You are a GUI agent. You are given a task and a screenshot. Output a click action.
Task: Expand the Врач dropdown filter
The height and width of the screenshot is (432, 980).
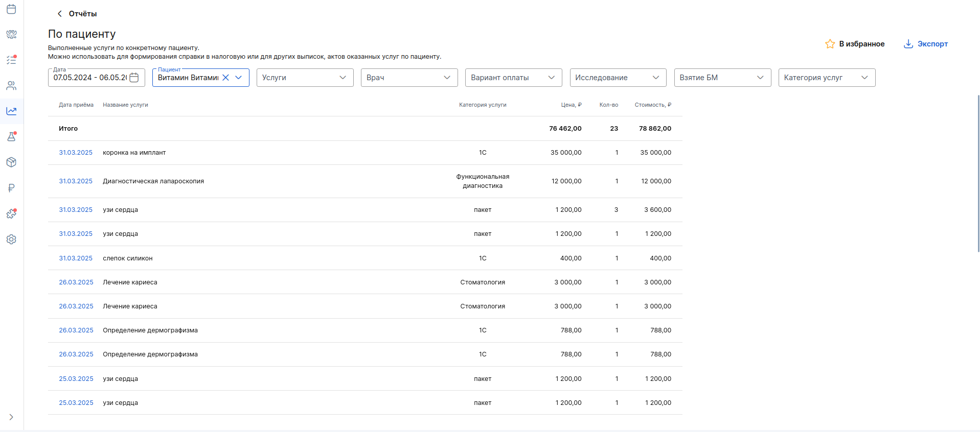click(409, 78)
